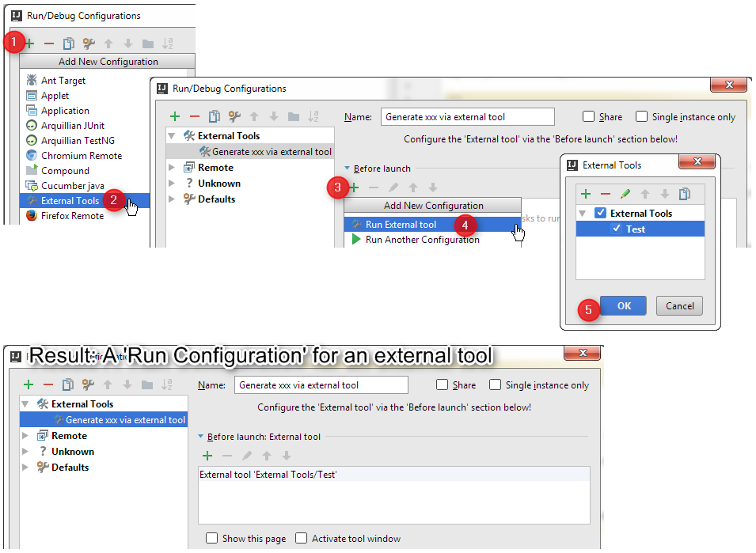Copy configuration in middle Run/Debug dialog toolbar
Screen dimensions: 756x553
point(214,116)
